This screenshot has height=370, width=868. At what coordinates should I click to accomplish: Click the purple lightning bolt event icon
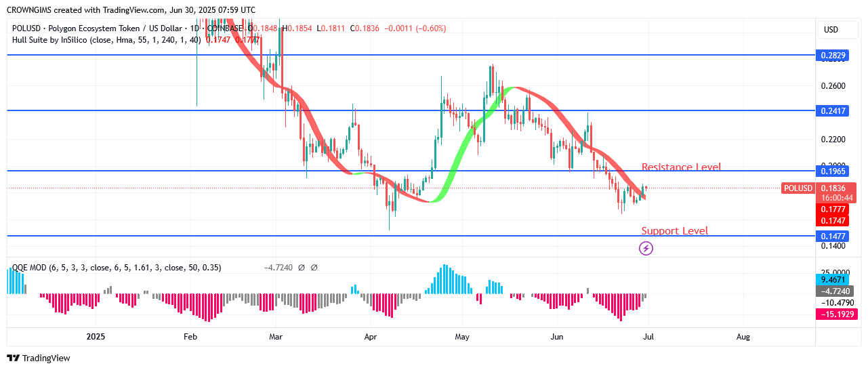click(x=646, y=249)
